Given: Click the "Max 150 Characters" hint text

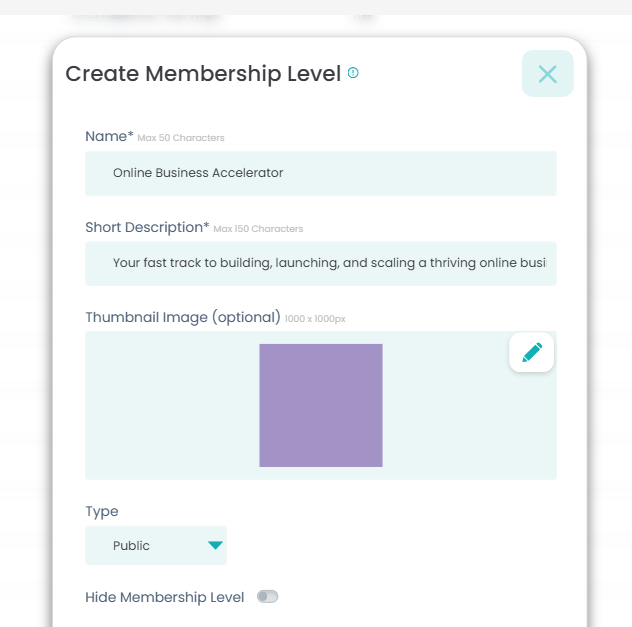Looking at the screenshot, I should (258, 229).
